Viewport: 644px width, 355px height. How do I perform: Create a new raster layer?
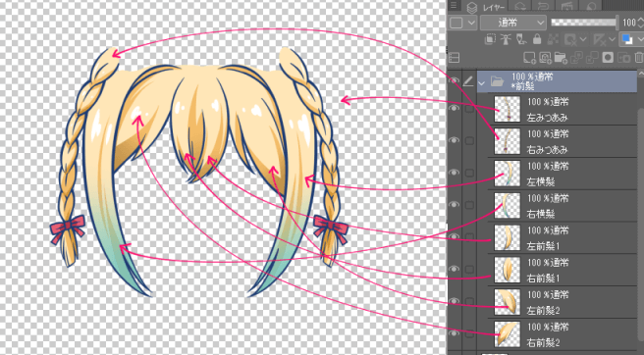click(x=530, y=58)
